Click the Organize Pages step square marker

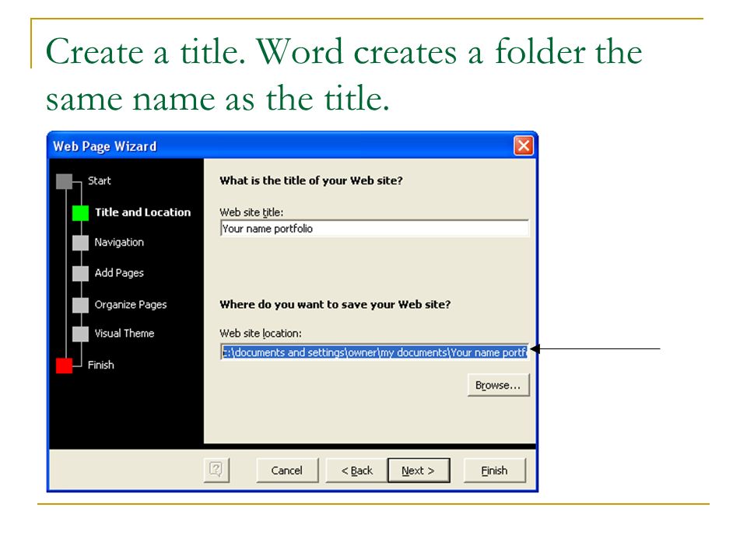point(80,305)
